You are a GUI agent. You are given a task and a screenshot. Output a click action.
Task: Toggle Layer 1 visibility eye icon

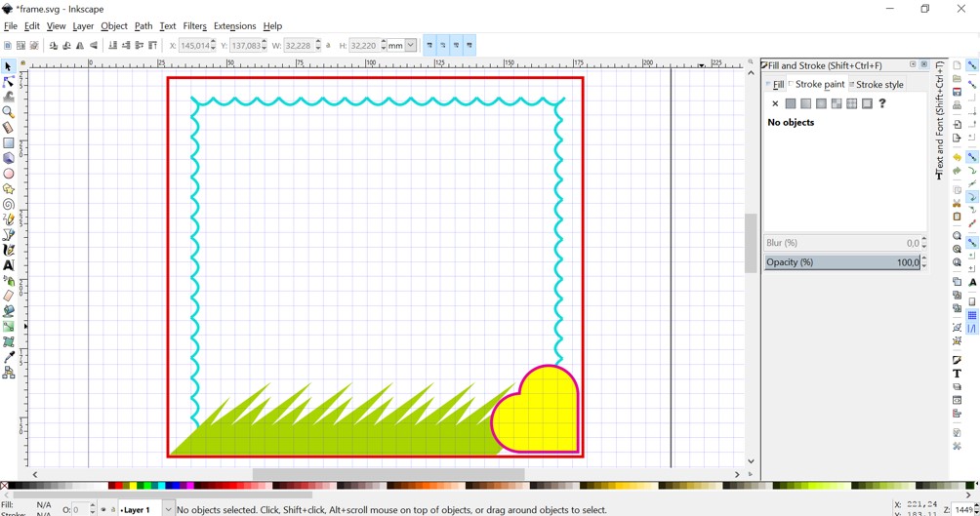click(x=103, y=510)
